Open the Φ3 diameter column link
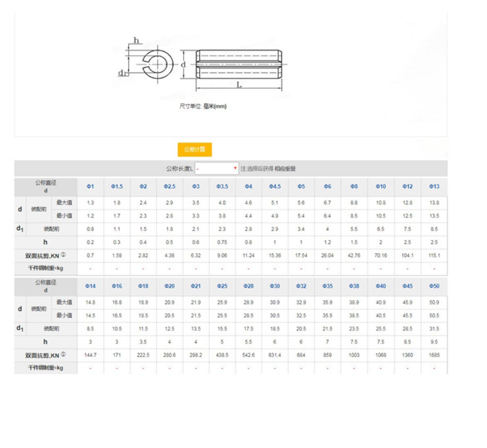The width and height of the screenshot is (487, 448). click(x=196, y=187)
